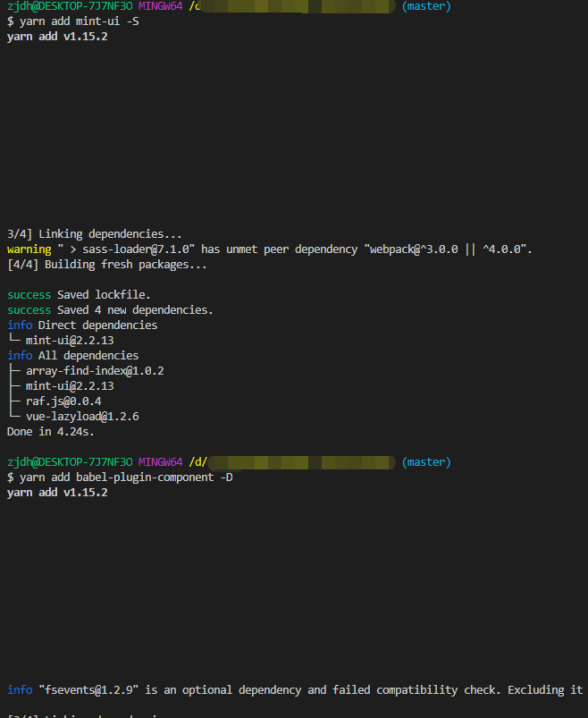Screen dimensions: 588x718
Task: Select array-find-index@1.0.2 in the dependency list
Action: click(x=95, y=371)
